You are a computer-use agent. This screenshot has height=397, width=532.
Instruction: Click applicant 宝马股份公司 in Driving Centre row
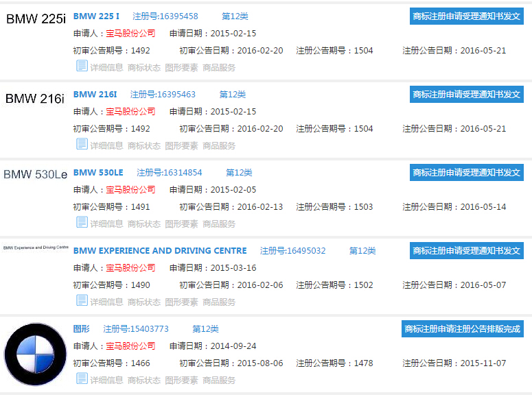click(x=130, y=268)
